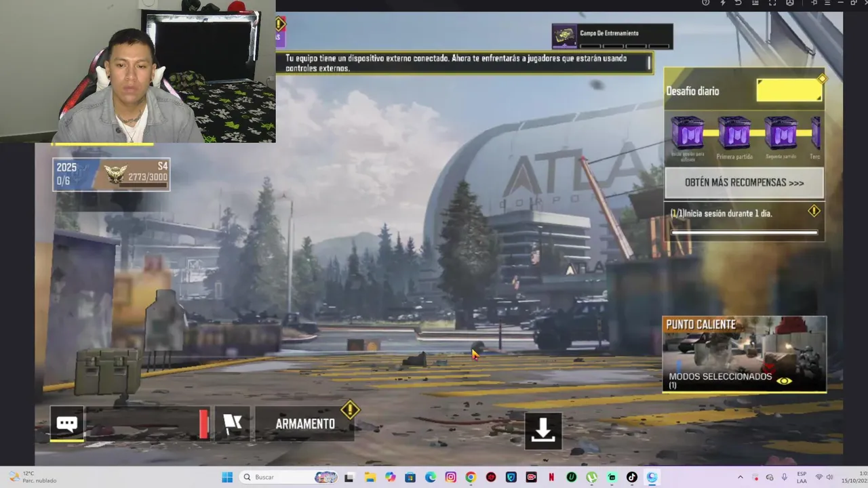Image resolution: width=868 pixels, height=488 pixels.
Task: Open the Windows Start menu
Action: coord(227,477)
